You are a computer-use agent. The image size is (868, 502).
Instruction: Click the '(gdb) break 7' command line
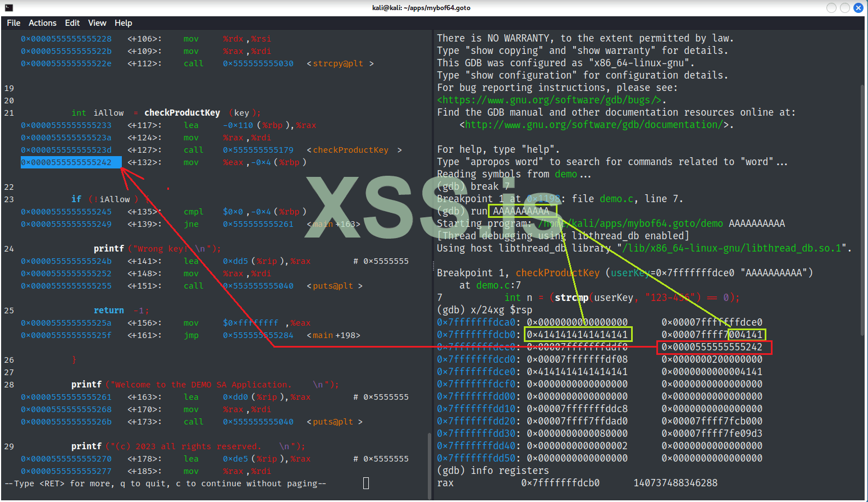[x=473, y=186]
